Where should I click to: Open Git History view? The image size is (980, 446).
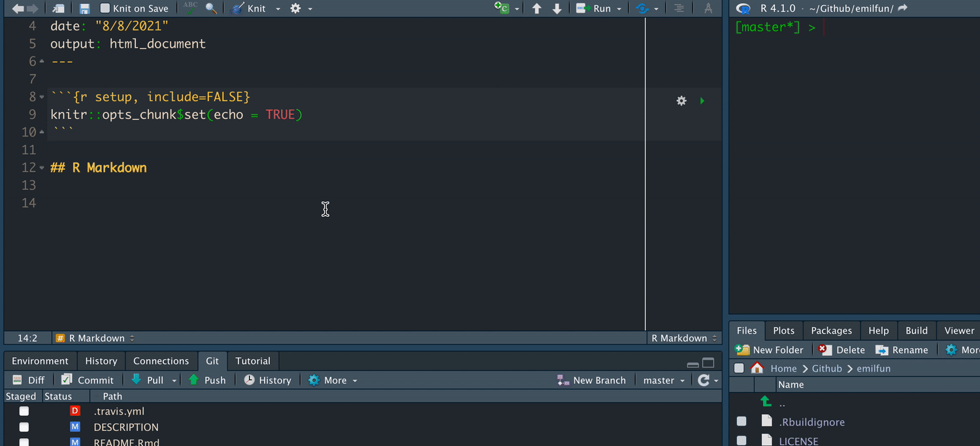click(267, 380)
